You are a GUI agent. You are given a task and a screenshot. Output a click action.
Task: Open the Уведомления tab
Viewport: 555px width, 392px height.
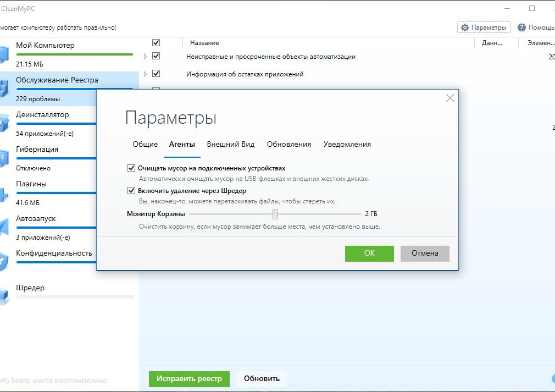pos(347,144)
